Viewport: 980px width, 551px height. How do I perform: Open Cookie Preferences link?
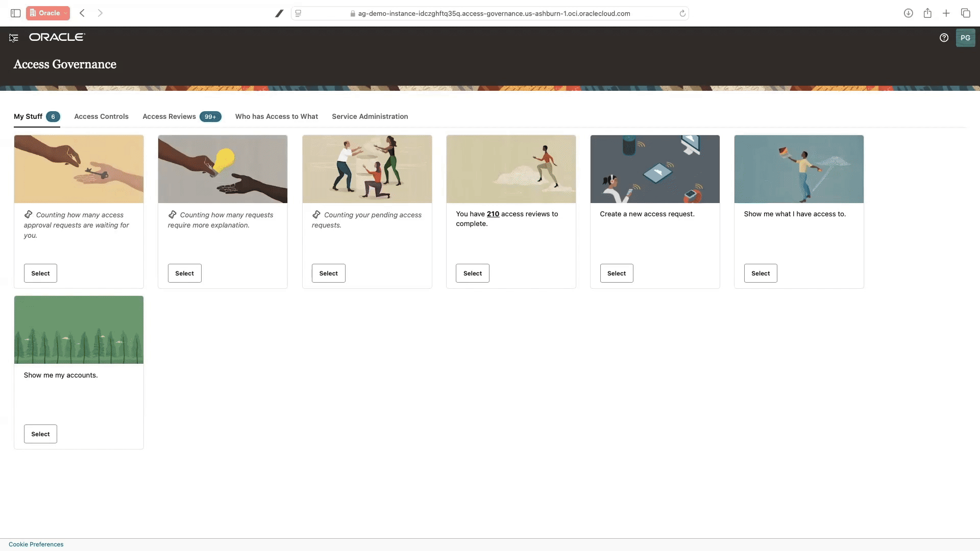(36, 544)
